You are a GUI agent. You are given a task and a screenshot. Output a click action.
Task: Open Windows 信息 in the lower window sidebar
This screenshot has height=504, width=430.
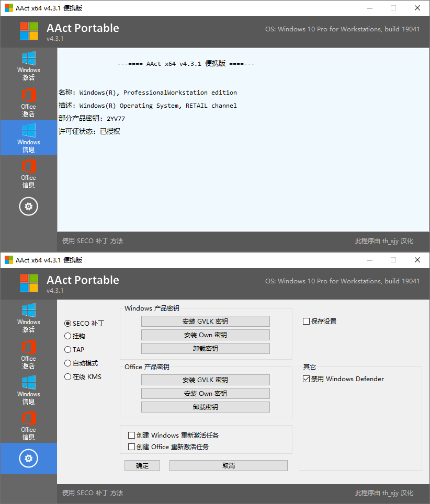click(29, 390)
